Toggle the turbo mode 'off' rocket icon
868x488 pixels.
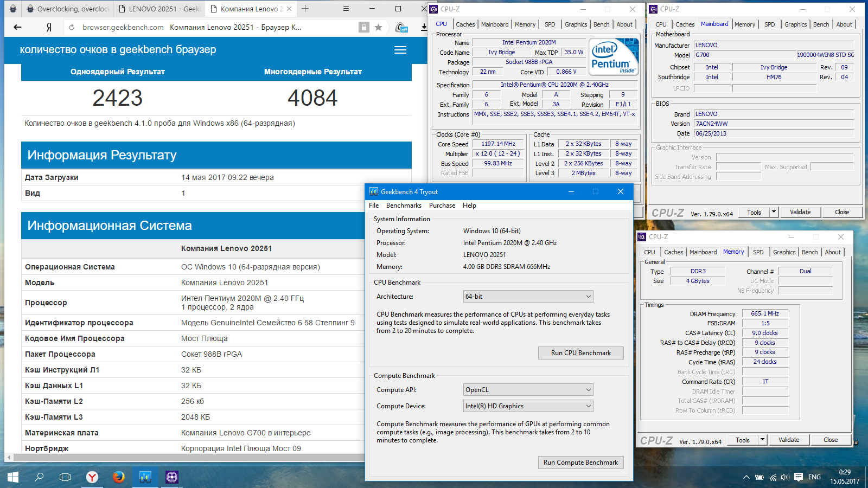(401, 27)
